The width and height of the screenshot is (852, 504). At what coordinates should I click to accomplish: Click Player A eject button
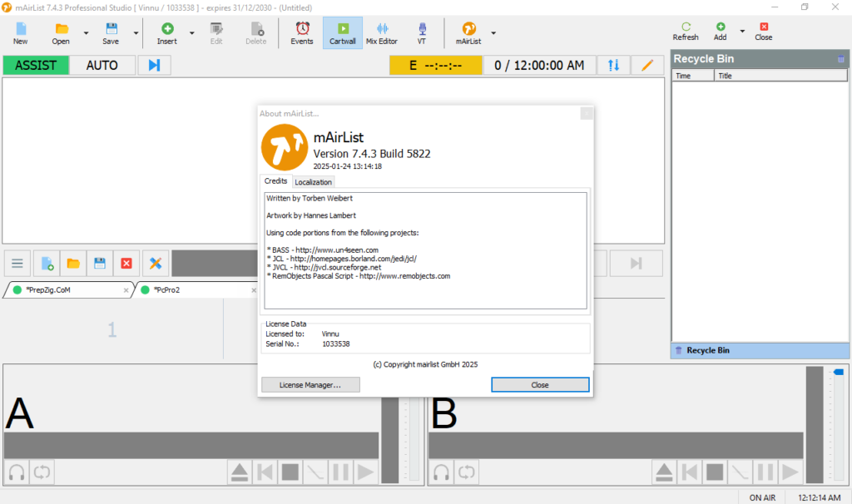240,472
